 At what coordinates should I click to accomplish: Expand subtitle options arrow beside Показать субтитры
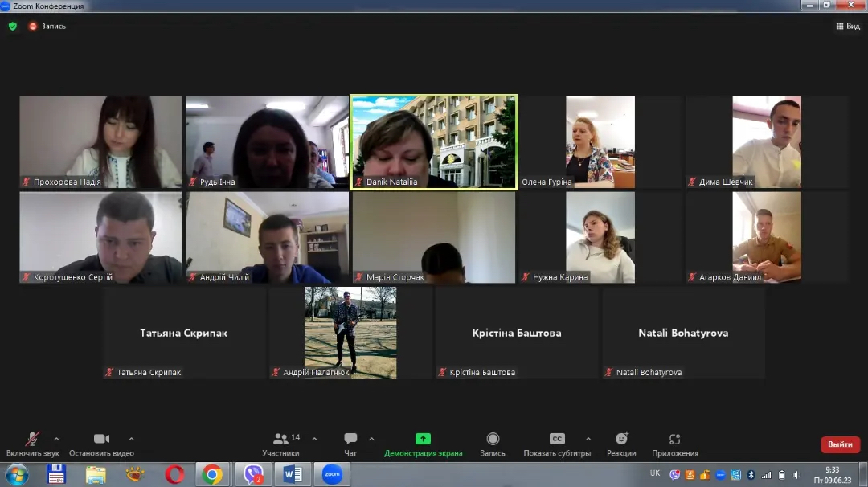(588, 439)
